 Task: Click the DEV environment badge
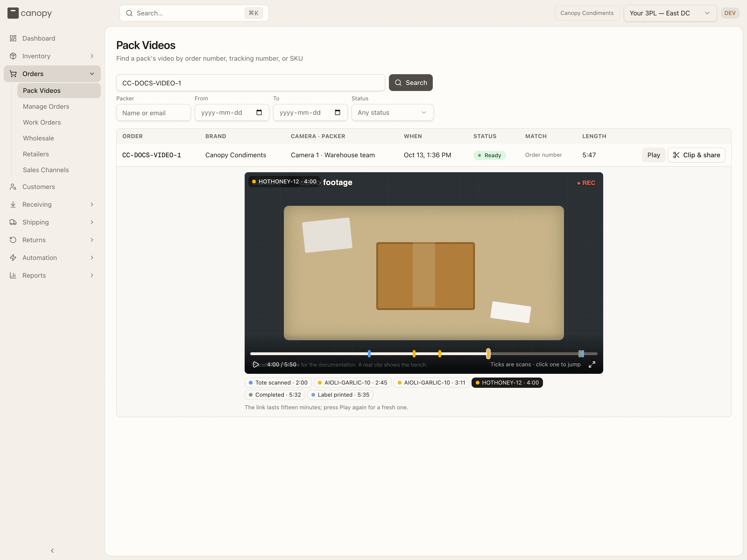730,13
